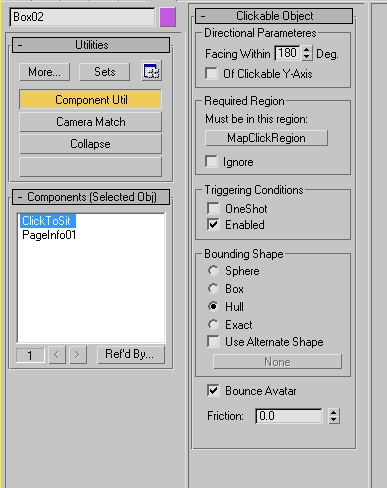This screenshot has height=488, width=387.
Task: Enable the Of Clickable Y-Axis checkbox
Action: coord(212,74)
